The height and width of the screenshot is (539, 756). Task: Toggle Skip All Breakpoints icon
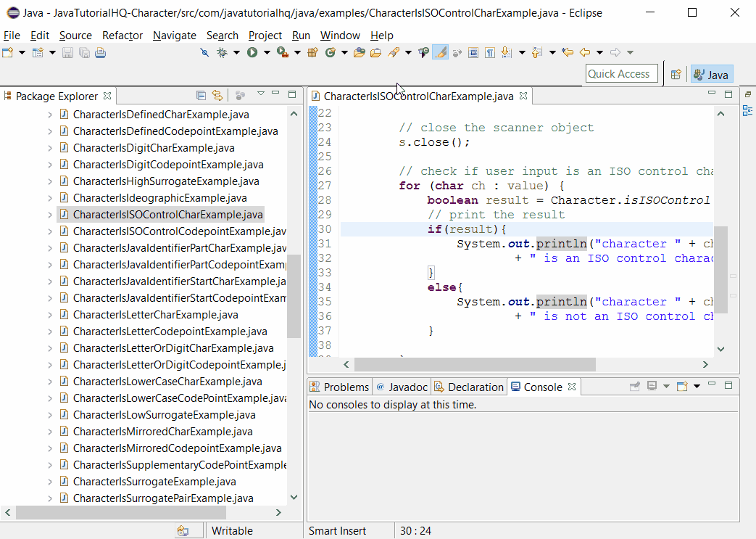coord(204,53)
